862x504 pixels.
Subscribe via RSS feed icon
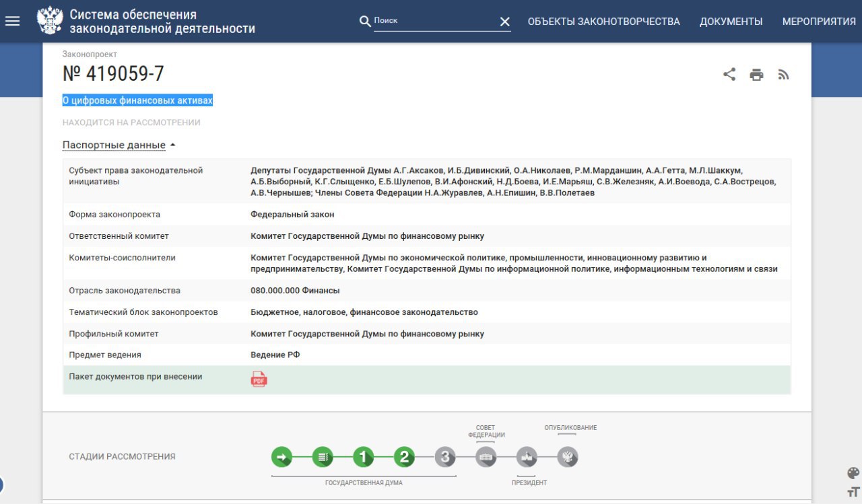point(783,75)
